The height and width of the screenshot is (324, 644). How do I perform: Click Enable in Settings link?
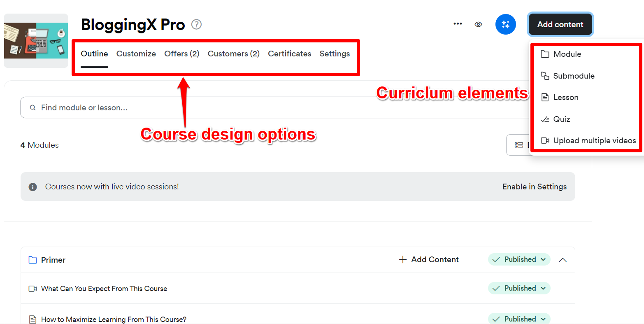click(534, 186)
